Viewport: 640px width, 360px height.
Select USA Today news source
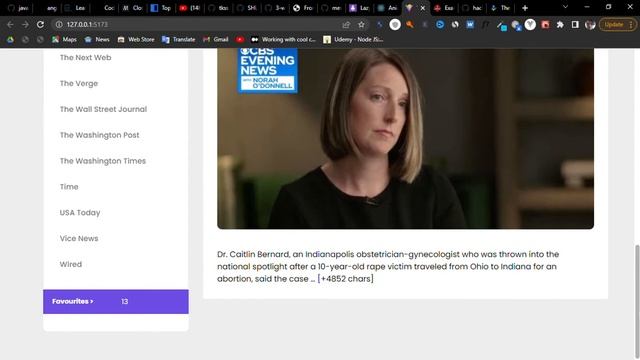click(80, 213)
